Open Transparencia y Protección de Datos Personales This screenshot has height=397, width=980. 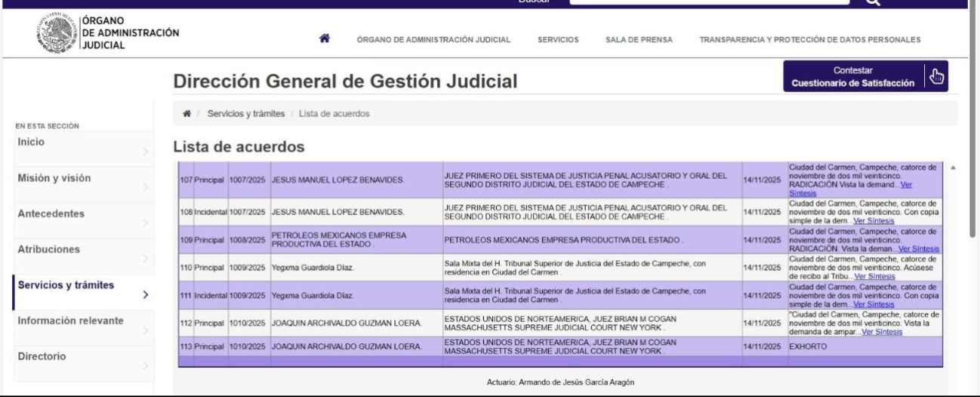(809, 40)
